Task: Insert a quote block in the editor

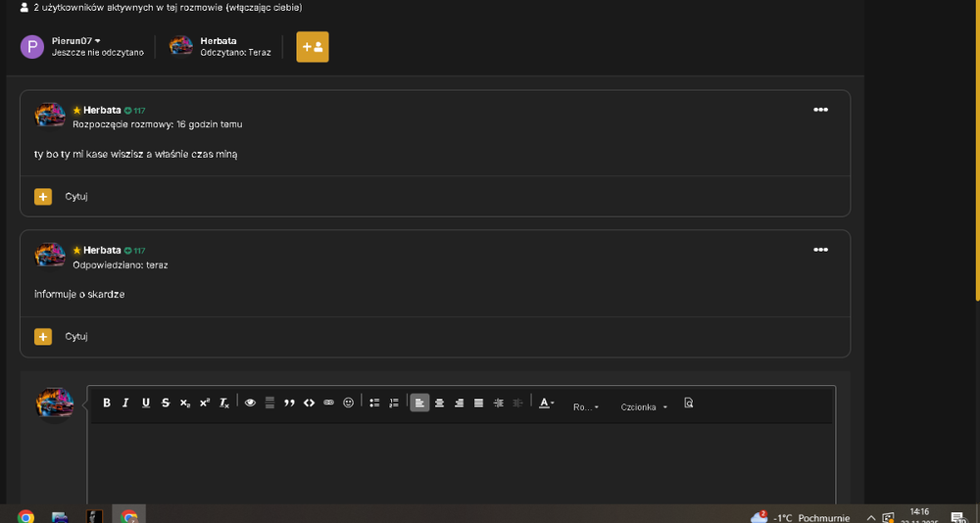Action: [289, 404]
